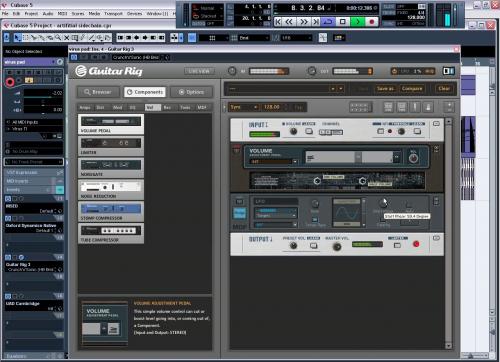Screen dimensions: 500x362
Task: Open the MIDI menu
Action: coord(62,14)
